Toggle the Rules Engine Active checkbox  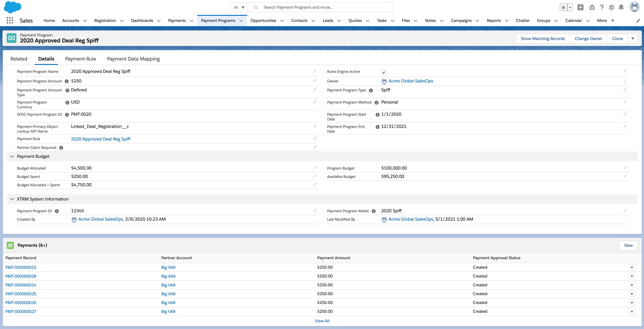click(x=384, y=72)
